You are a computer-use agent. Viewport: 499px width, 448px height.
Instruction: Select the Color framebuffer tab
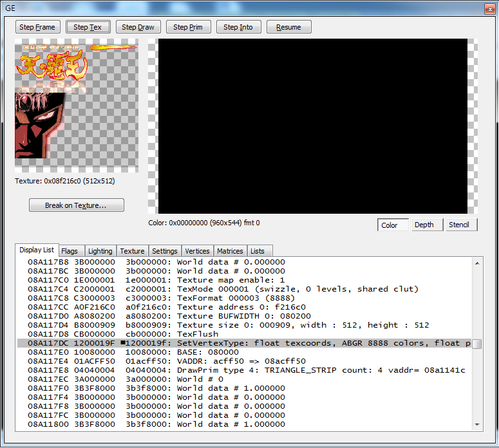click(390, 225)
